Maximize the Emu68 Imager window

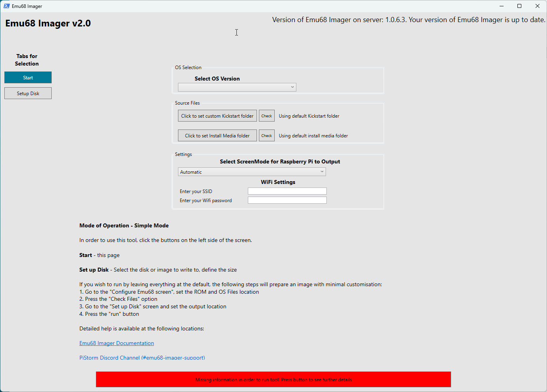[x=519, y=6]
